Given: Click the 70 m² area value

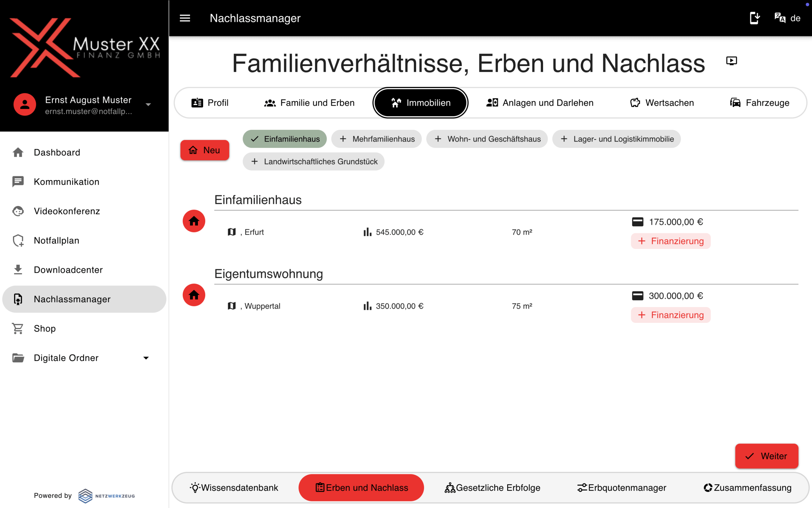Looking at the screenshot, I should (x=522, y=232).
